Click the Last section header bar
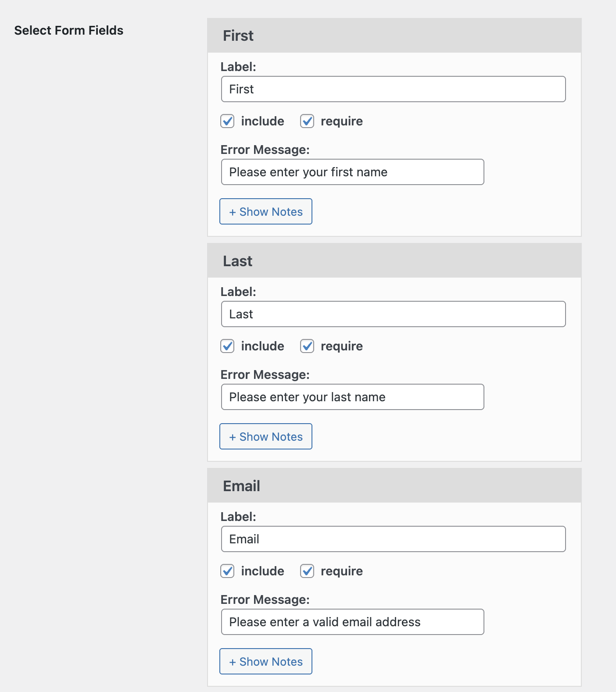The height and width of the screenshot is (692, 616). [394, 261]
